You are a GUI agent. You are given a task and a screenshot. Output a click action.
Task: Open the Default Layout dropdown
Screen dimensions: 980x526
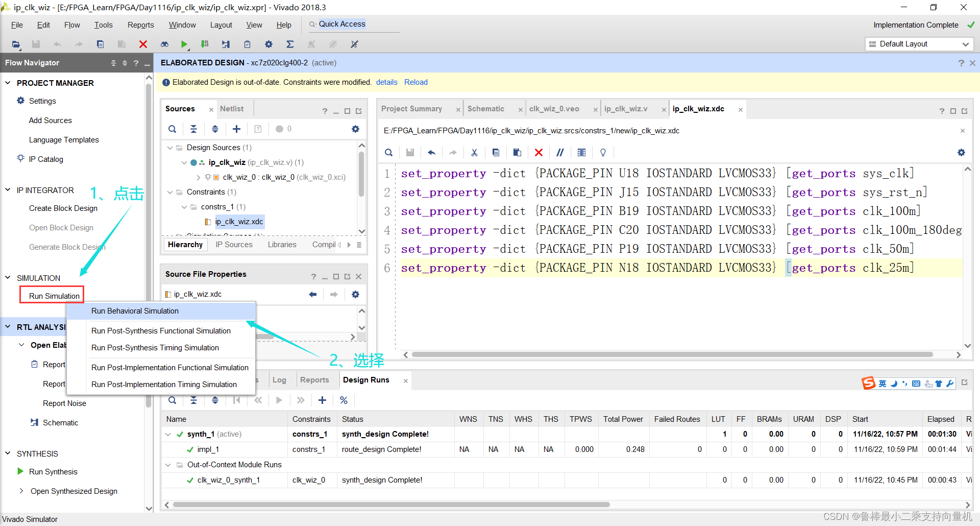click(919, 44)
